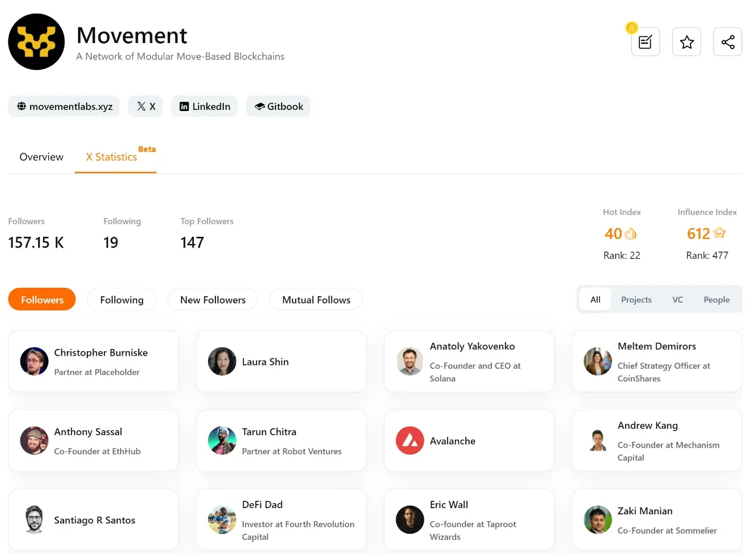Open the X profile link
Image resolution: width=756 pixels, height=554 pixels.
(146, 106)
